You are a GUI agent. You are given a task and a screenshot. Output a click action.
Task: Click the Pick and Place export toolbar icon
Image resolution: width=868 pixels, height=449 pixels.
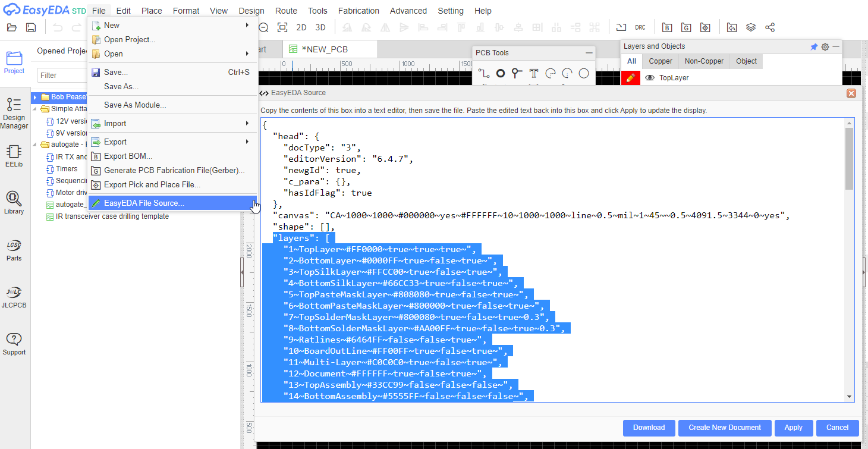(705, 27)
